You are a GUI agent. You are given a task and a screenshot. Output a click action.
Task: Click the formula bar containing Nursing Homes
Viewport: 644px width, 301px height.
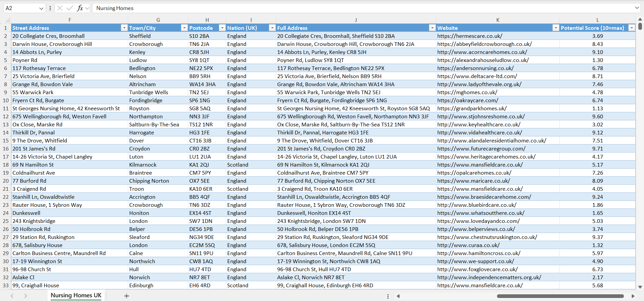(x=362, y=8)
